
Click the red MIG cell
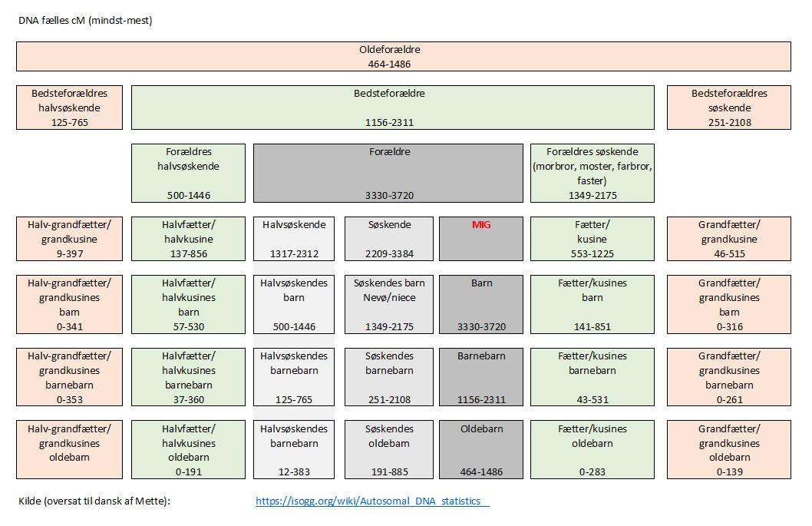[x=480, y=238]
